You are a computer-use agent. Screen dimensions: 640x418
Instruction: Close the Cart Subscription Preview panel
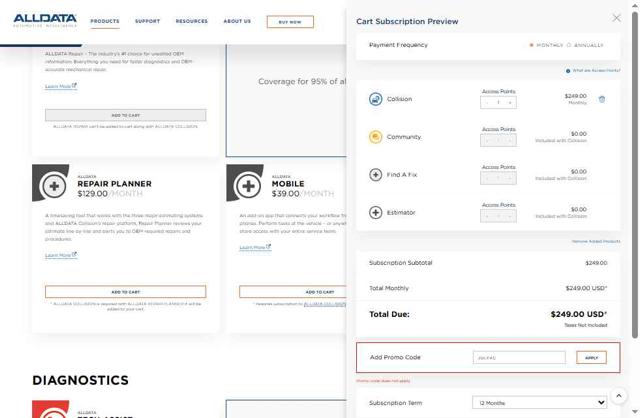pyautogui.click(x=616, y=18)
